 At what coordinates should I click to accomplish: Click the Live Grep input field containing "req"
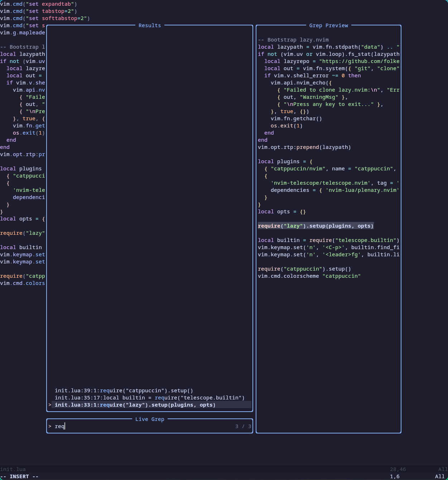pos(150,426)
